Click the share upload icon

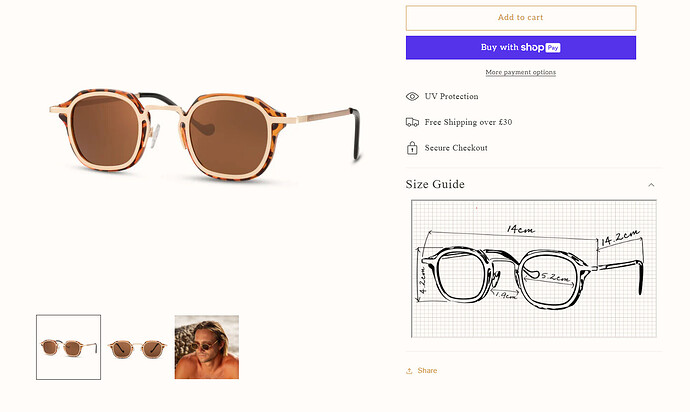tap(410, 371)
